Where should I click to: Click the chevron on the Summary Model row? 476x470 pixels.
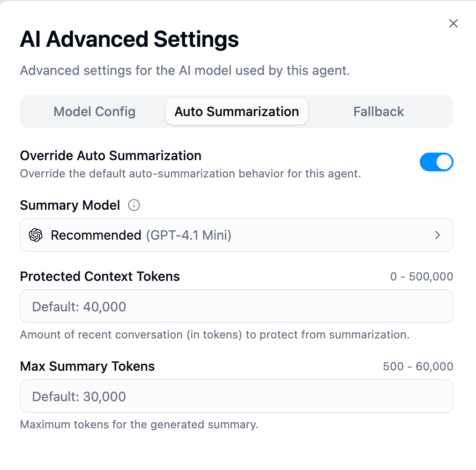point(438,235)
